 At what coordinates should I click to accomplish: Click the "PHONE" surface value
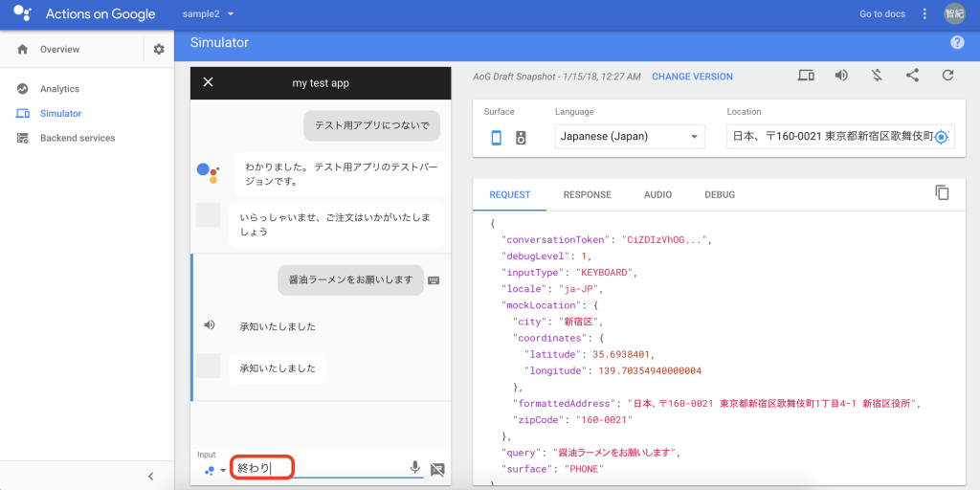click(584, 469)
